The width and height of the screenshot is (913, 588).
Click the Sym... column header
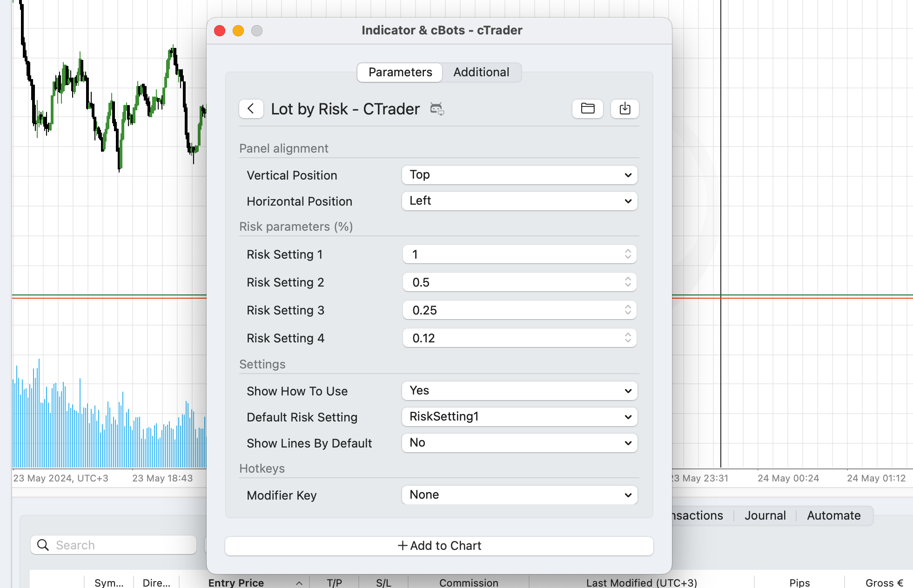point(109,583)
